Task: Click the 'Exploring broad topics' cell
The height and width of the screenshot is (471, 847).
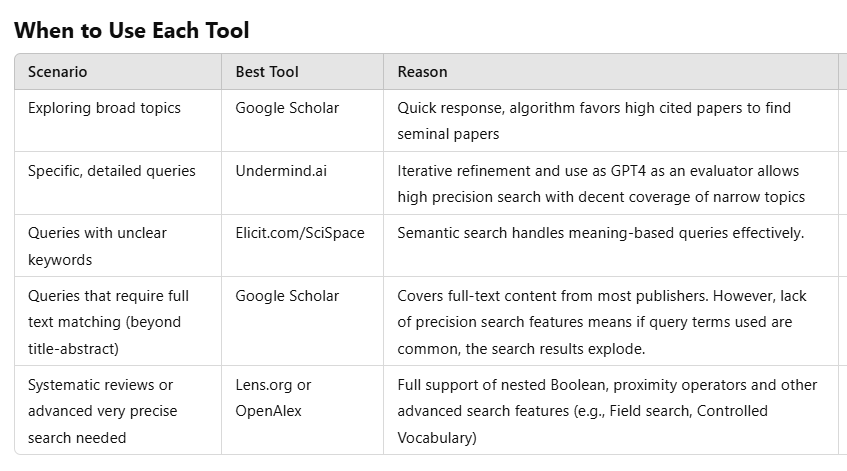Action: pyautogui.click(x=104, y=108)
